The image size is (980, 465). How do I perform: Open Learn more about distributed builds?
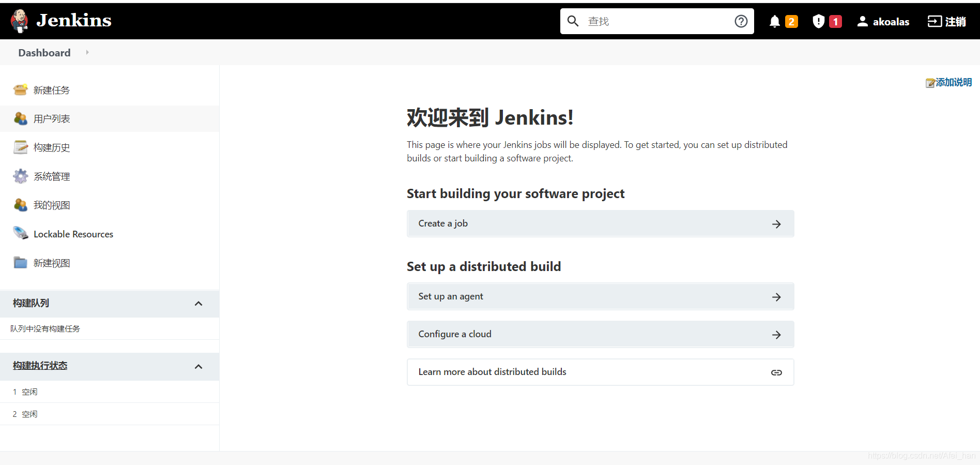(600, 372)
